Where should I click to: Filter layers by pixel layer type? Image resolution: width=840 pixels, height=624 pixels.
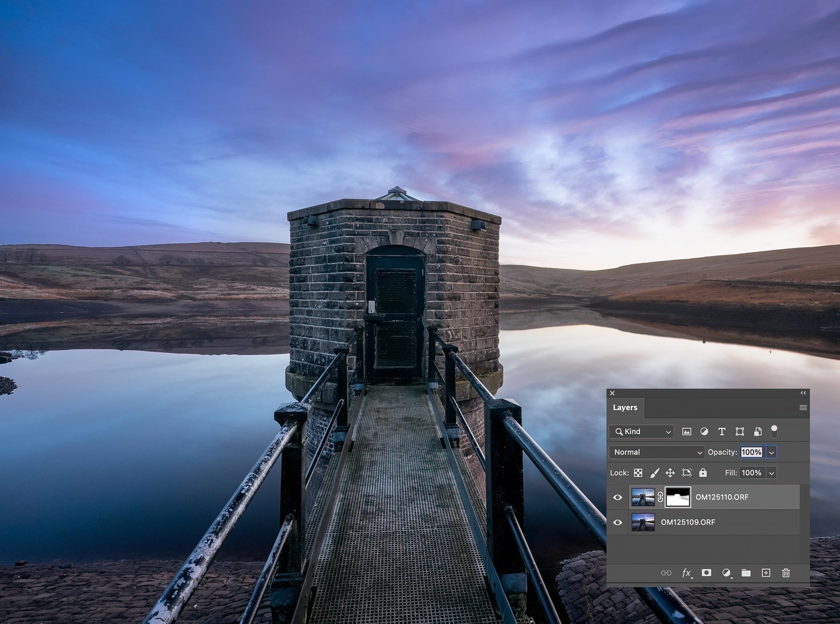point(686,432)
